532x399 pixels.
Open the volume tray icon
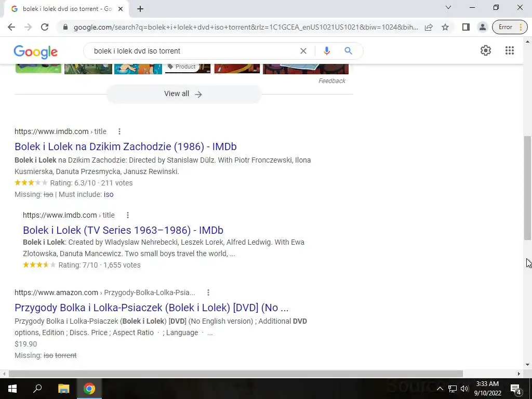(x=464, y=389)
